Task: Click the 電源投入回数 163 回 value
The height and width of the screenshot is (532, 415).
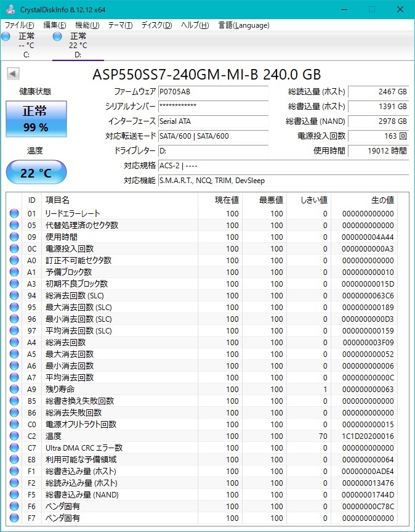Action: (378, 136)
